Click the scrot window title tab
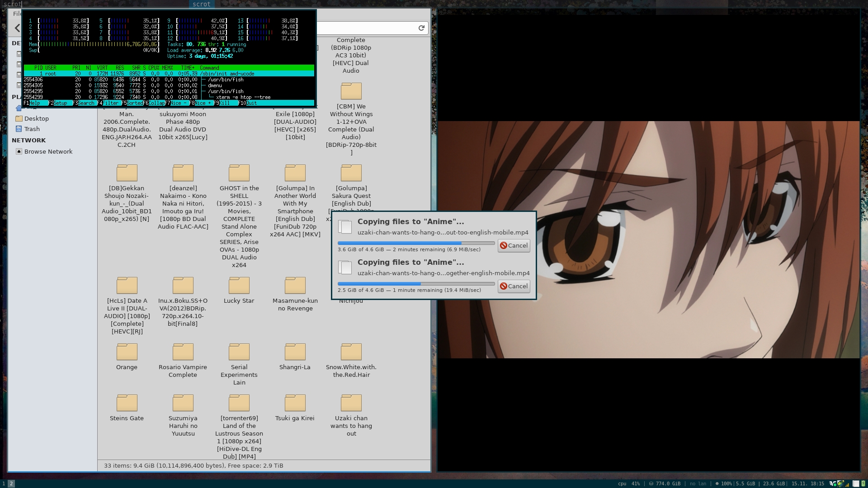The height and width of the screenshot is (488, 868). point(202,4)
